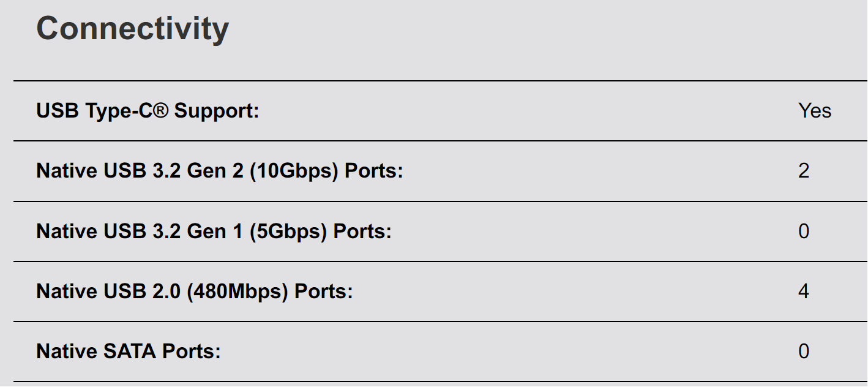Select the "Native SATA Ports:" row label
The width and height of the screenshot is (868, 387).
click(x=128, y=351)
